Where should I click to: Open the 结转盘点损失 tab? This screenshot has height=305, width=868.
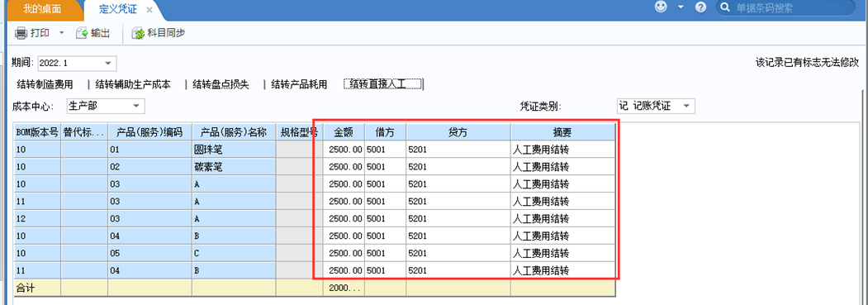pyautogui.click(x=221, y=84)
